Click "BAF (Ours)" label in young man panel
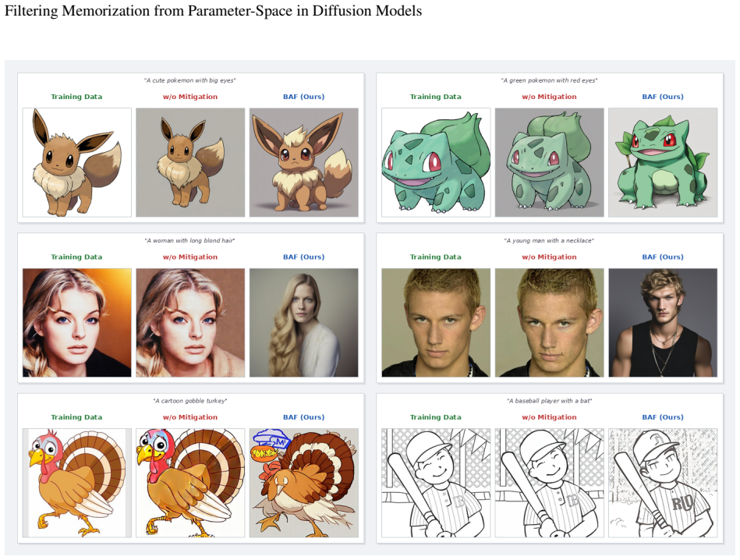 tap(663, 257)
